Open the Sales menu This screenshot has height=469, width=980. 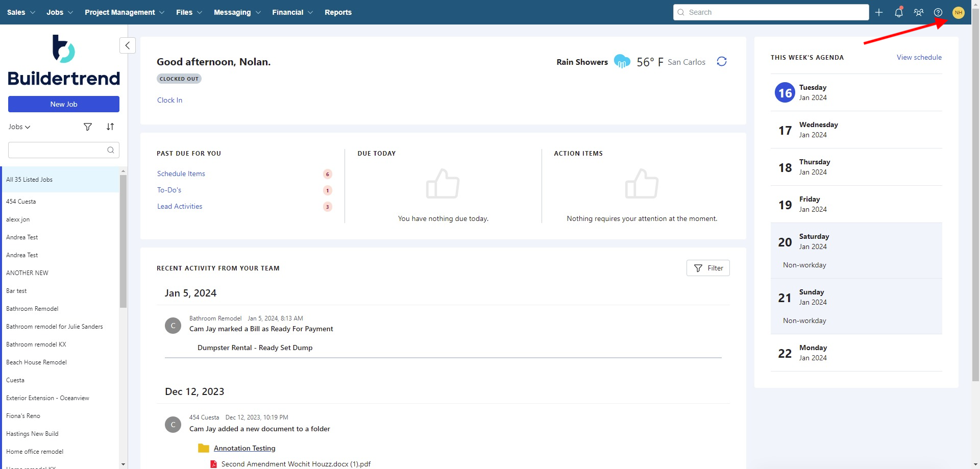pos(21,12)
